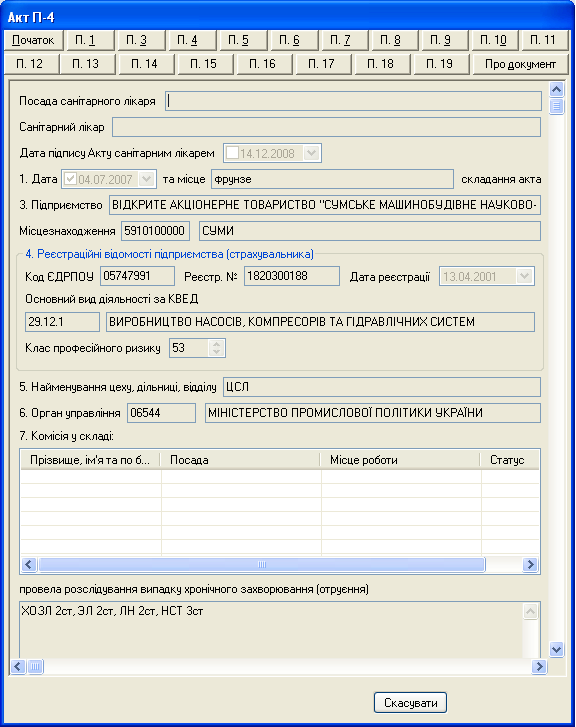Select tab П. 14
Image resolution: width=576 pixels, height=727 pixels.
pos(145,64)
